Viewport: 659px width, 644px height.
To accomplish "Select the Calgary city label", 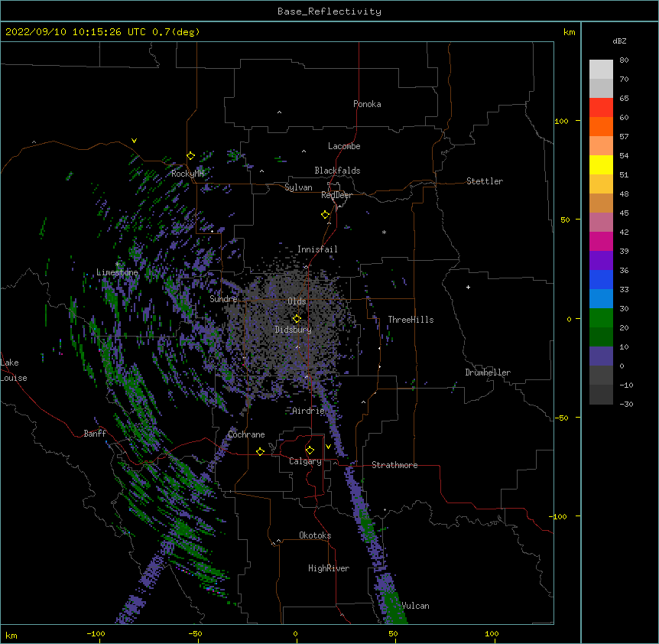I will point(306,461).
